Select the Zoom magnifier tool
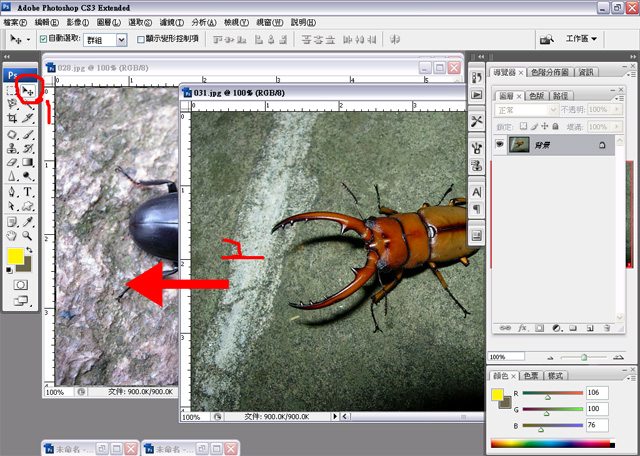Image resolution: width=640 pixels, height=456 pixels. tap(28, 236)
